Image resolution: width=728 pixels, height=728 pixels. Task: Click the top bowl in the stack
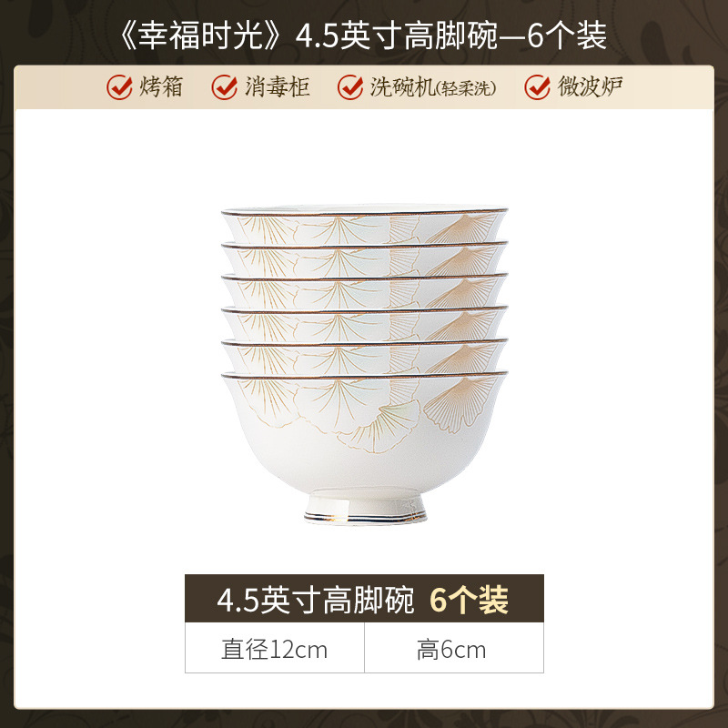[365, 225]
